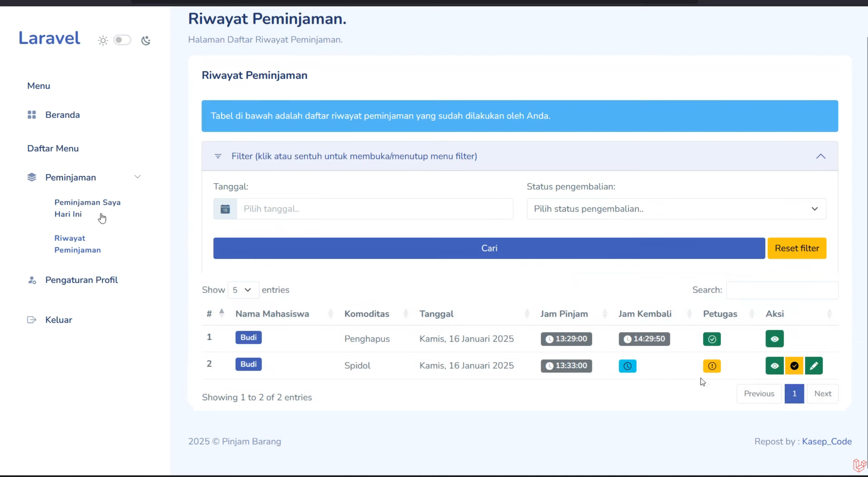Click the filter lines icon
The height and width of the screenshot is (477, 868).
tap(218, 156)
